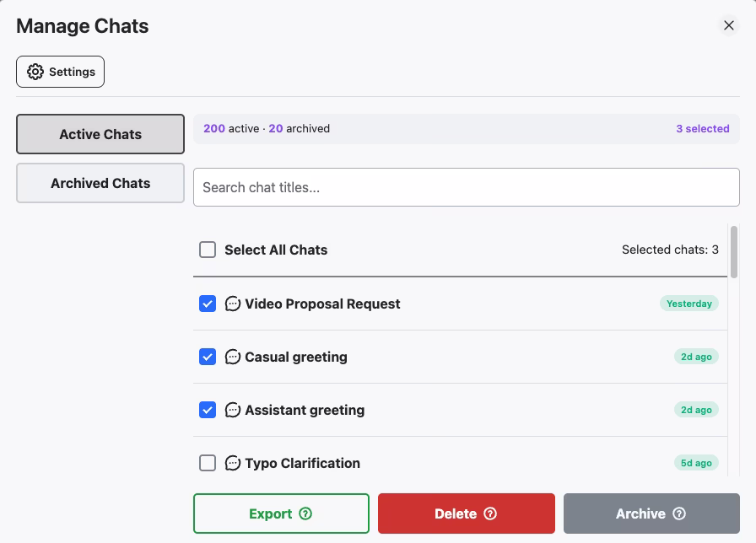The height and width of the screenshot is (543, 756).
Task: Uncheck the Video Proposal Request chat
Action: pyautogui.click(x=208, y=304)
